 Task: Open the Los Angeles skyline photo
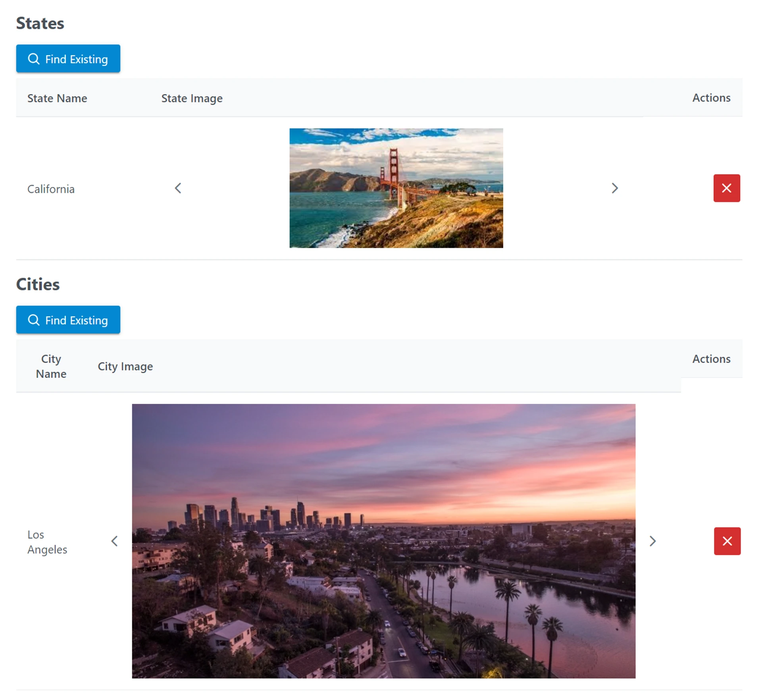(x=383, y=541)
